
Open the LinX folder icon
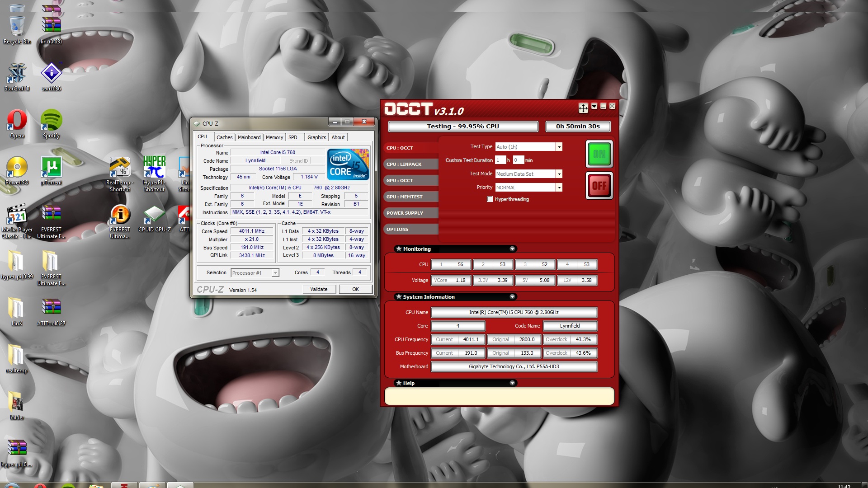[17, 312]
